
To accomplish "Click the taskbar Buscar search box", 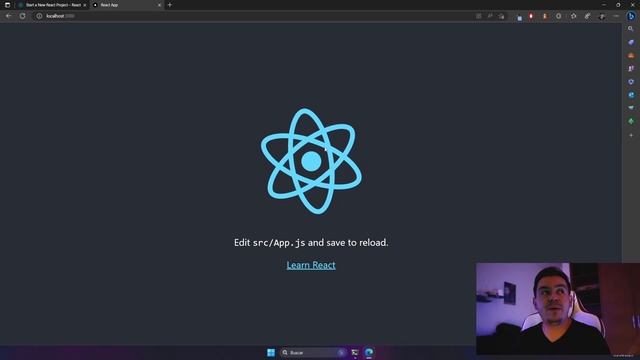I will (313, 352).
